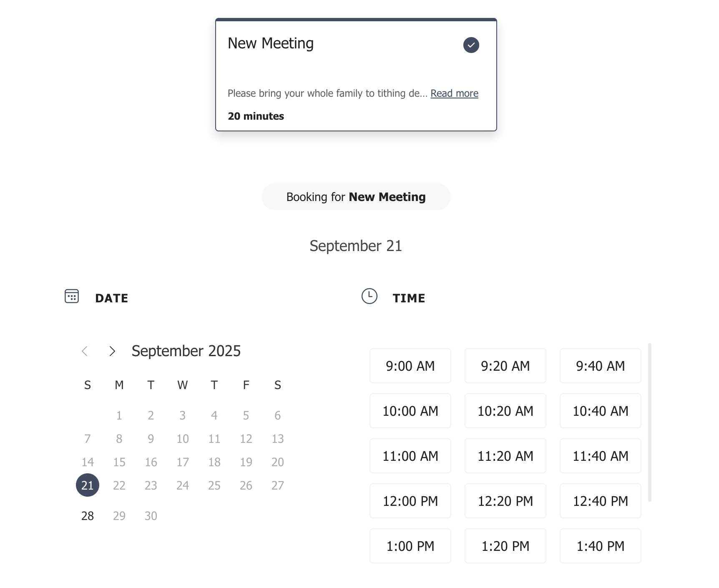Select the 9:00 AM time slot
The image size is (719, 588).
410,366
